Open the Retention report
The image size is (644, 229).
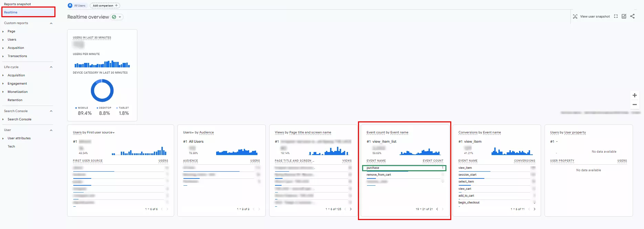pos(15,100)
